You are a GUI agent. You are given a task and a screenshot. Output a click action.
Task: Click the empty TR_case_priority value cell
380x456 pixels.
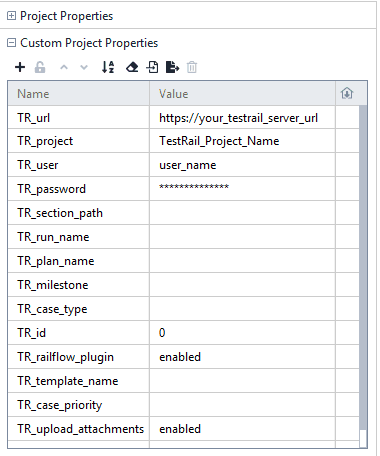pyautogui.click(x=242, y=405)
